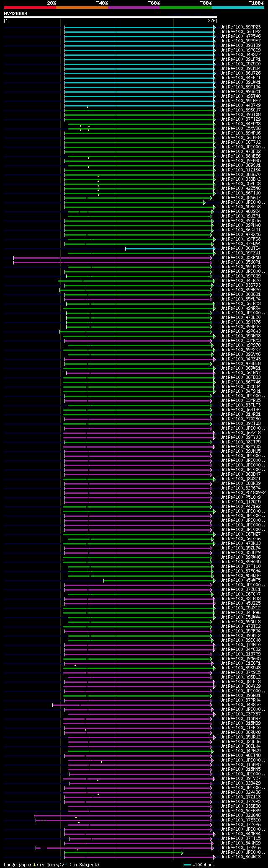This screenshot has height=868, width=268.
Task: Select the UniRef100_B9SCW7 label
Action: pyautogui.click(x=240, y=110)
